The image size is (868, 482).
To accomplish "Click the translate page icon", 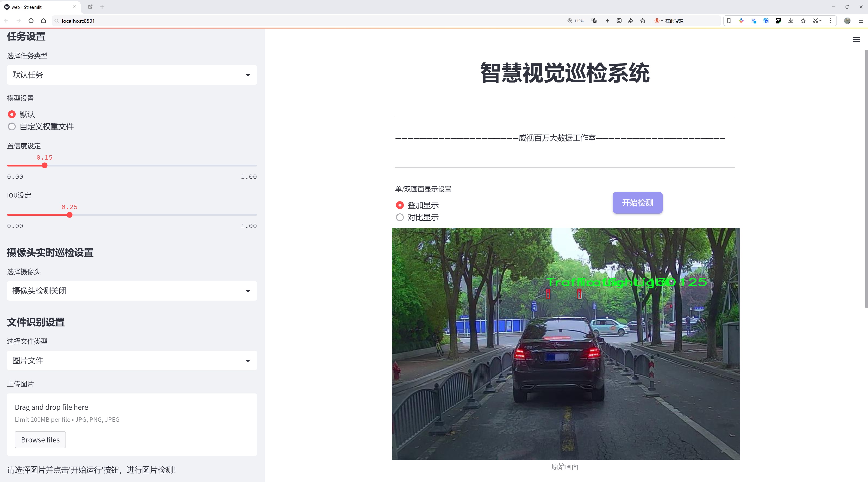I will coord(594,21).
